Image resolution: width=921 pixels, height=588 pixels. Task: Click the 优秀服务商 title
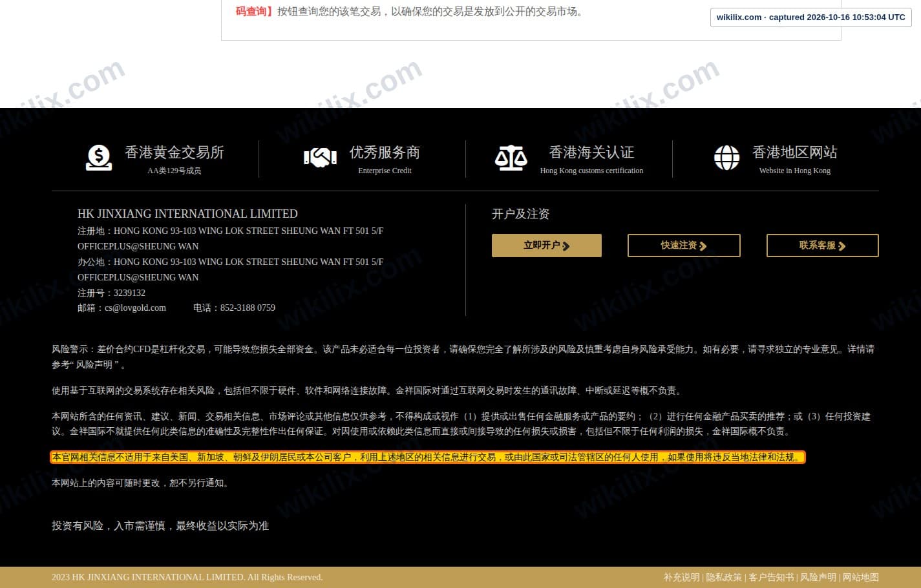click(385, 152)
